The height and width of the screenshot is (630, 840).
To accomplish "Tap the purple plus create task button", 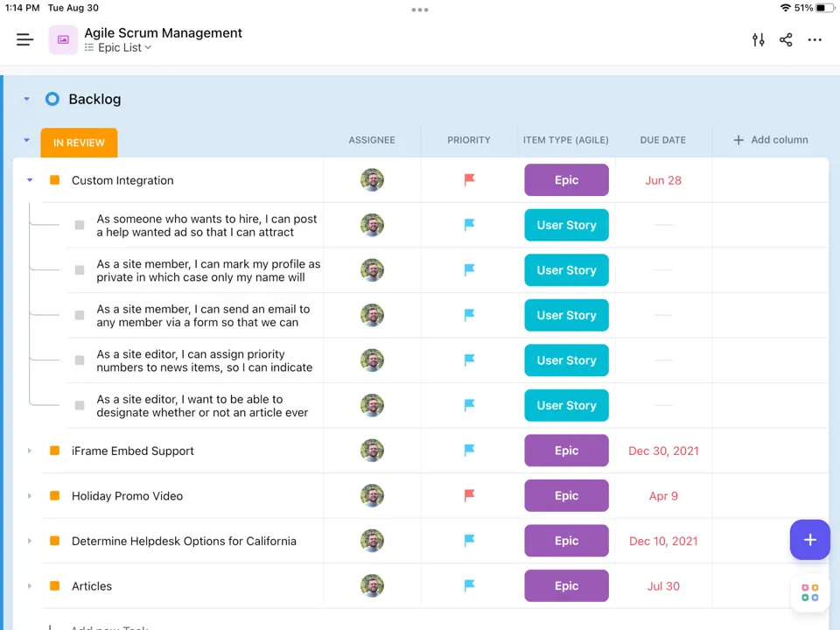I will click(x=809, y=540).
